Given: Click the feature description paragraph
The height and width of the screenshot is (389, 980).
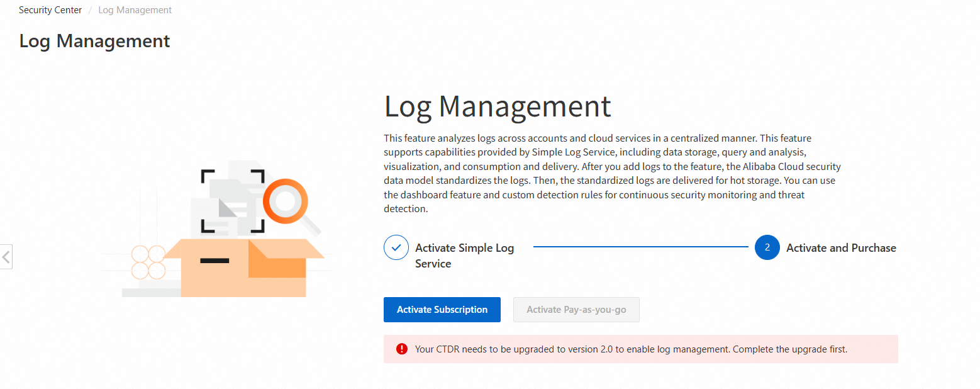Looking at the screenshot, I should tap(610, 173).
